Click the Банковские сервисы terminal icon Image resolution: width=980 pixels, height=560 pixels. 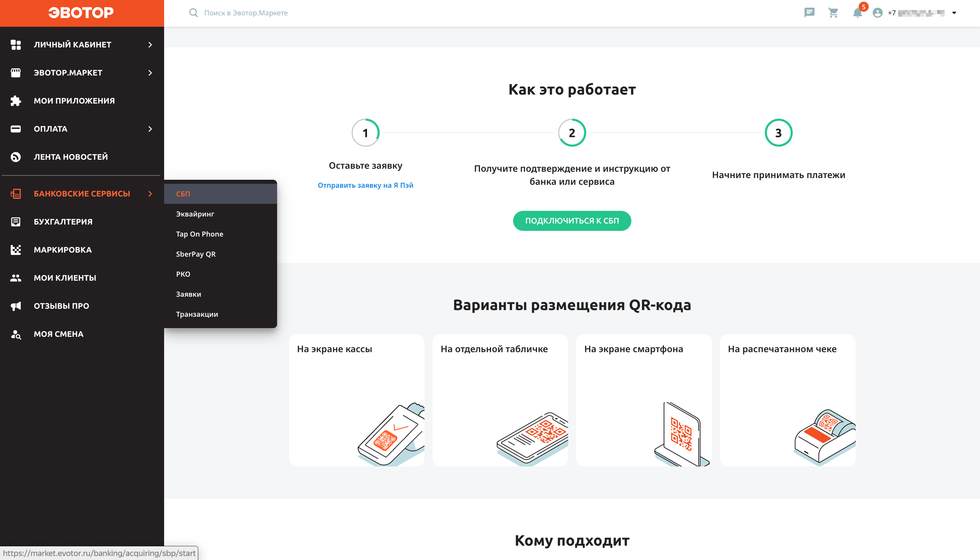point(16,194)
